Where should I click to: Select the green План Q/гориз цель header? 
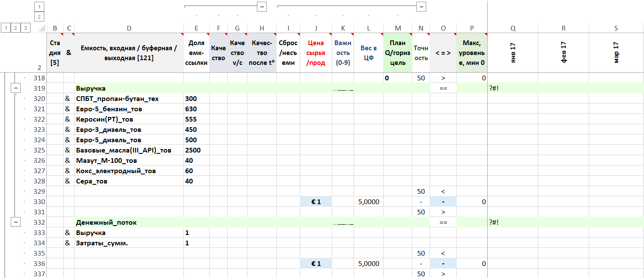(397, 53)
